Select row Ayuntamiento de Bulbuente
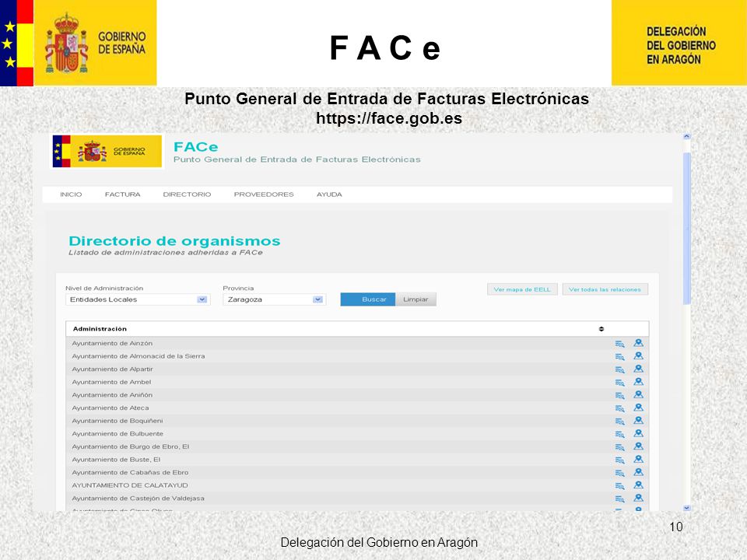This screenshot has width=747, height=560. [357, 434]
